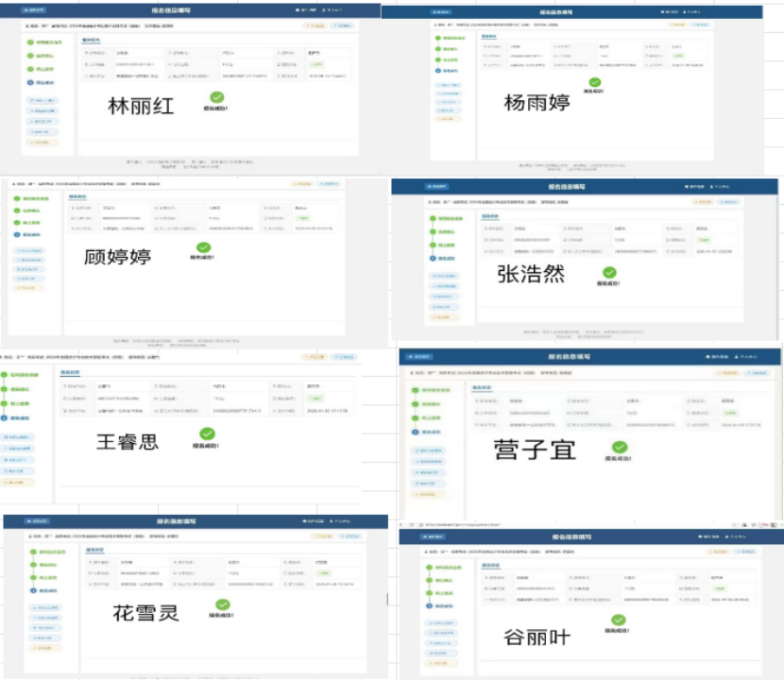This screenshot has height=680, width=784.
Task: Click the green paid-status tag in 营子宜 panel
Action: 725,412
